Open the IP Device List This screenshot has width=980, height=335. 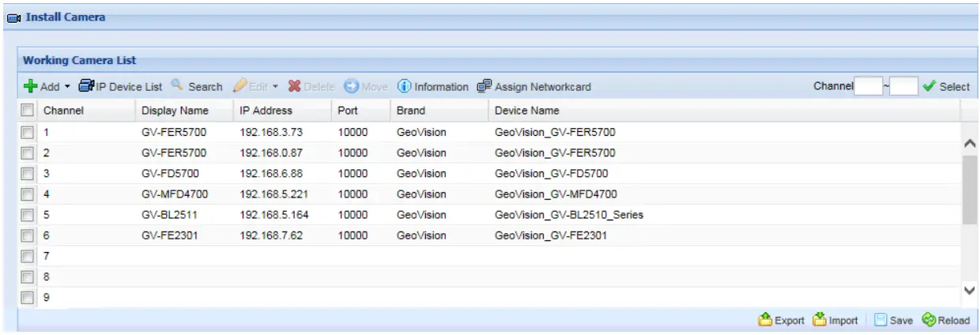[x=120, y=86]
